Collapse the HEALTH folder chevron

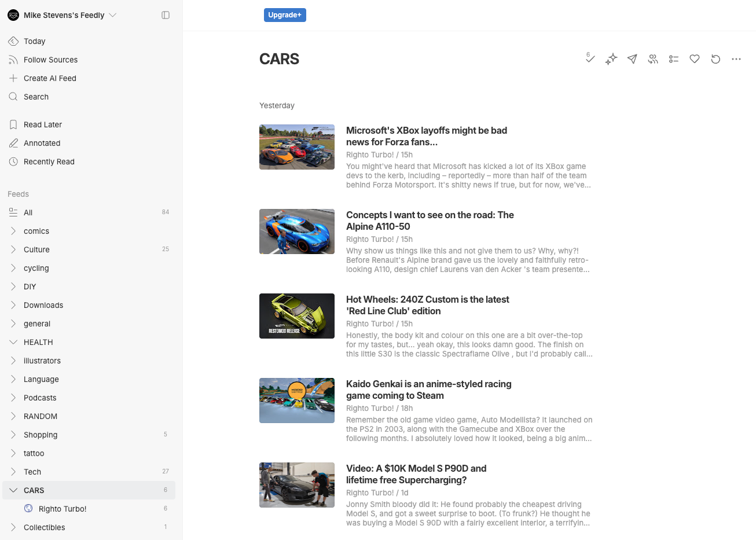coord(13,342)
